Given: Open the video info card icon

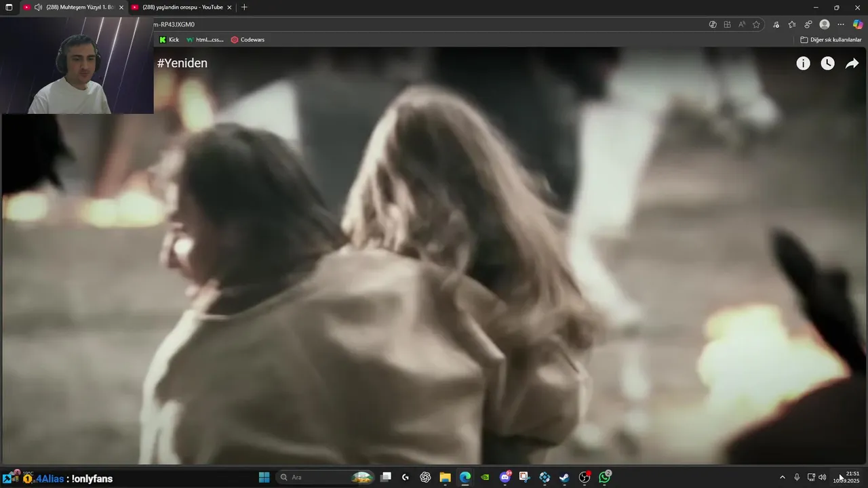Looking at the screenshot, I should click(803, 63).
